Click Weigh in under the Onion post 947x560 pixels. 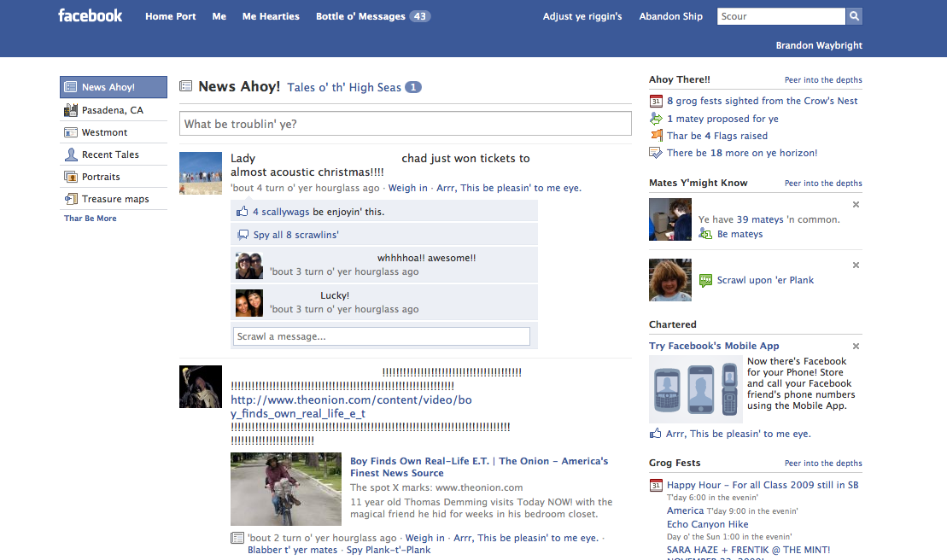[424, 538]
